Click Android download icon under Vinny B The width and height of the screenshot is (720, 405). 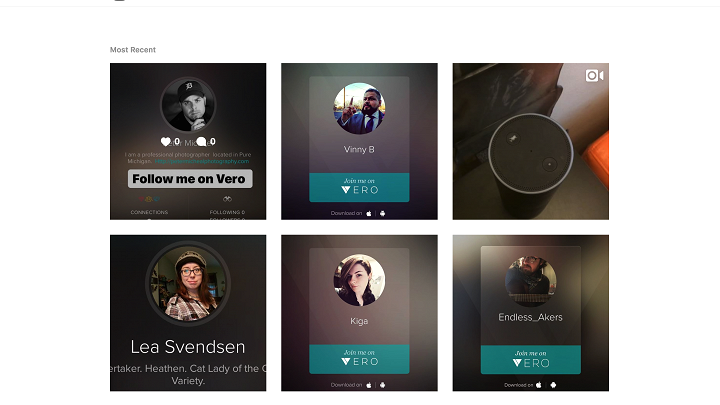[382, 213]
